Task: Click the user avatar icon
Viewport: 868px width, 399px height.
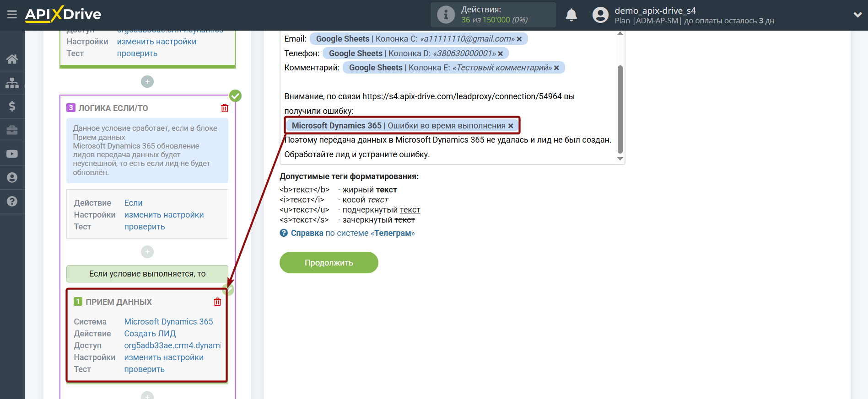Action: tap(600, 15)
